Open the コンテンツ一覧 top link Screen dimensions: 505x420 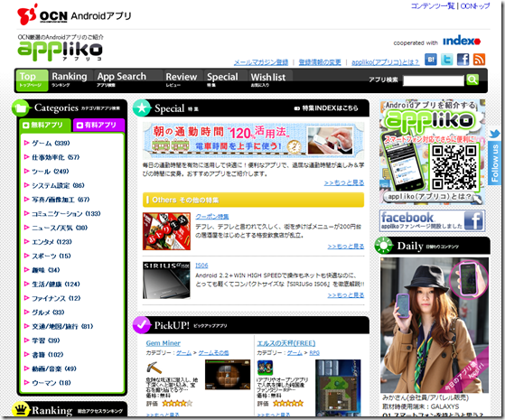(433, 6)
